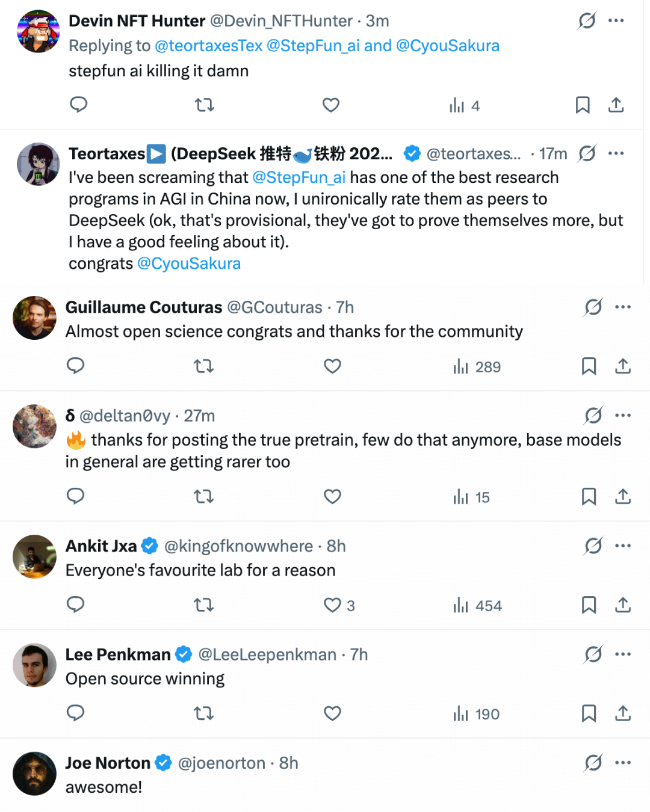View the 289 impressions count on Guillaume's reply

click(x=476, y=366)
